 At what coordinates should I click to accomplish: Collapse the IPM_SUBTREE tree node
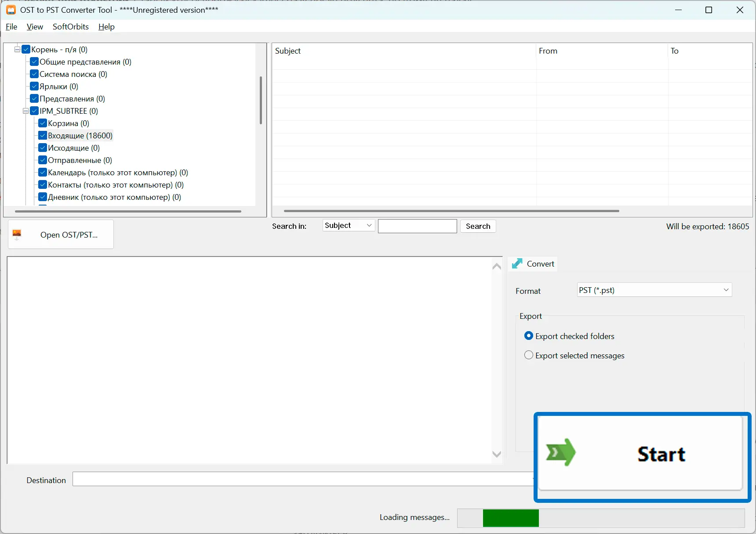(26, 111)
